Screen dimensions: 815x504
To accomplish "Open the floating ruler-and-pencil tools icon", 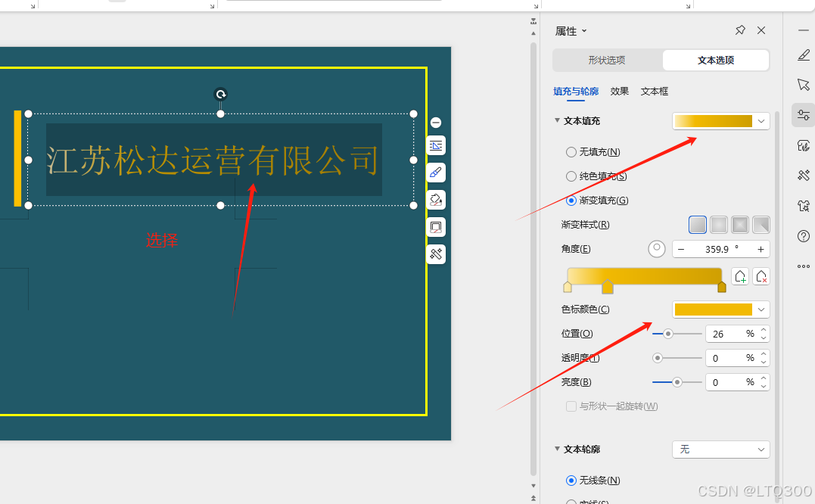I will point(436,254).
